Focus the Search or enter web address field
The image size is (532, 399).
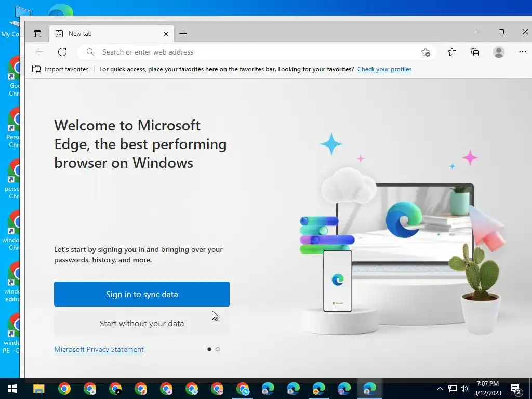(x=257, y=52)
